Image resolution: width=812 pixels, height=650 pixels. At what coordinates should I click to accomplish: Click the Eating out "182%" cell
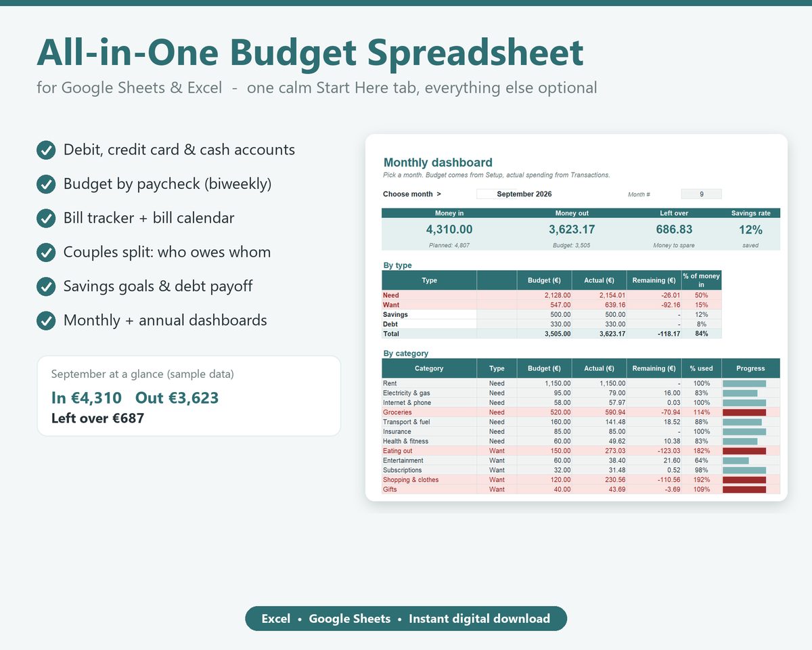coord(701,451)
